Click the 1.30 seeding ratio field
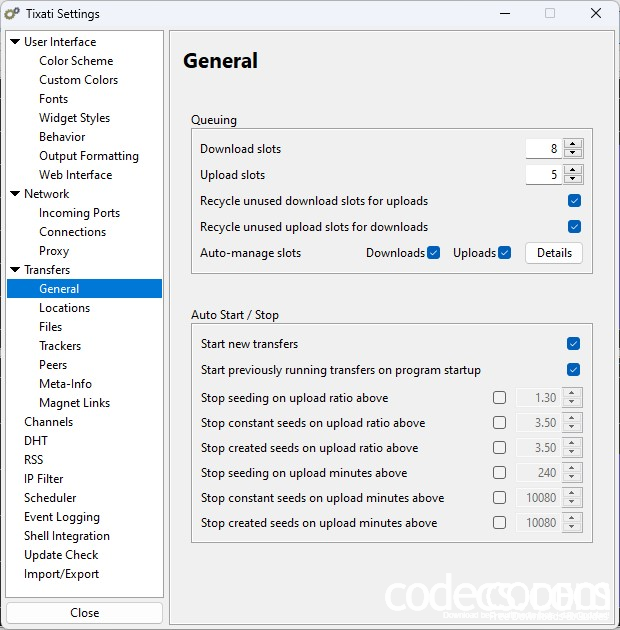Screen dimensions: 620x630 pos(538,398)
